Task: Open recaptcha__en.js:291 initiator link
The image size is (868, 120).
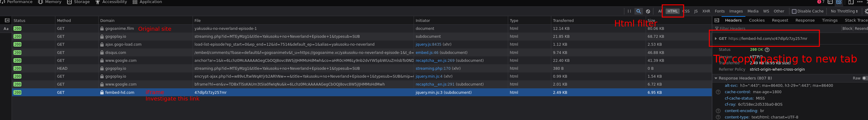Action: coord(435,84)
